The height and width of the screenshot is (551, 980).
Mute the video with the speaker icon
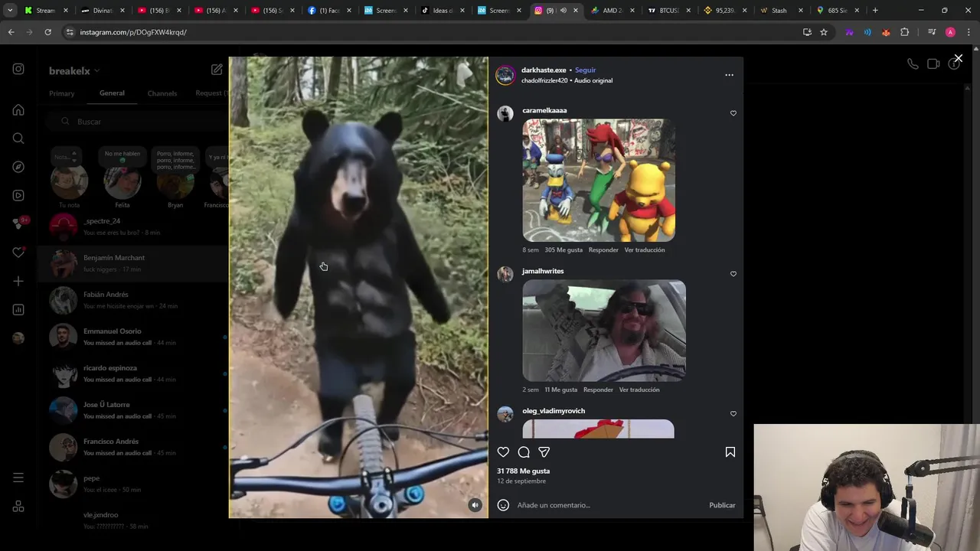tap(475, 505)
